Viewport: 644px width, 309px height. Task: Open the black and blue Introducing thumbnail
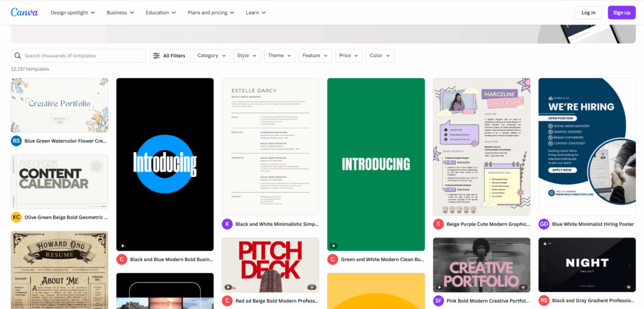pos(165,164)
